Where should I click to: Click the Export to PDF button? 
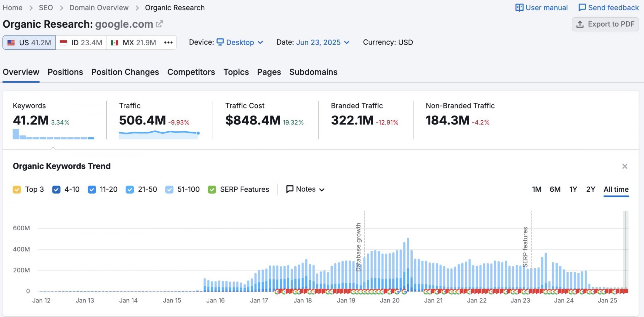605,24
